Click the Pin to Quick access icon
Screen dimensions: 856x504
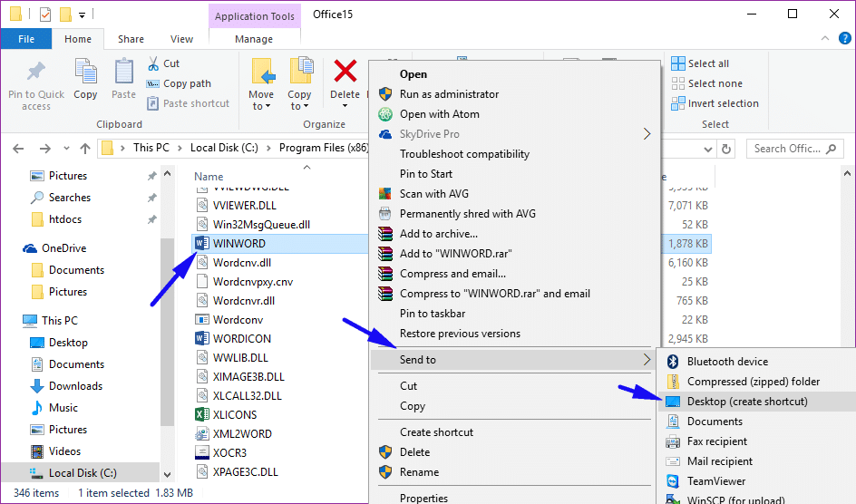pos(36,71)
